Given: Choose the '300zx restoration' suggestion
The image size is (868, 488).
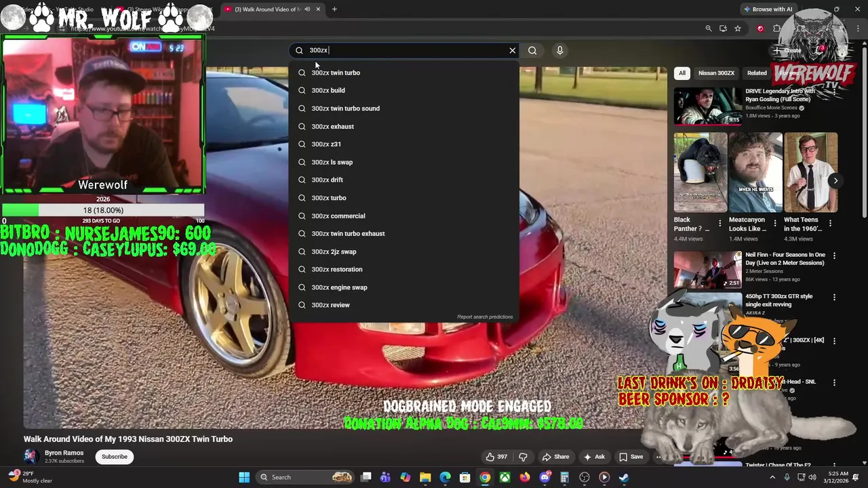Looking at the screenshot, I should [404, 269].
